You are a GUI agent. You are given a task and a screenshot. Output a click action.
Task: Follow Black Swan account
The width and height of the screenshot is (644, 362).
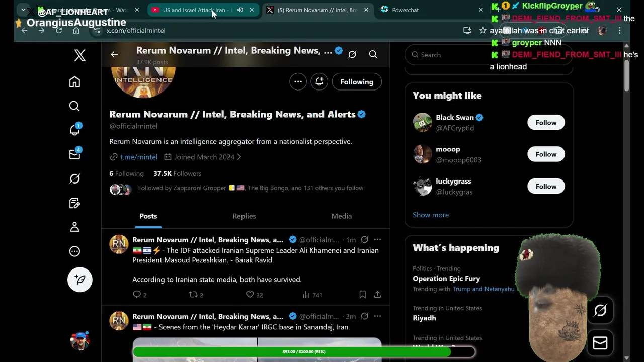(546, 123)
